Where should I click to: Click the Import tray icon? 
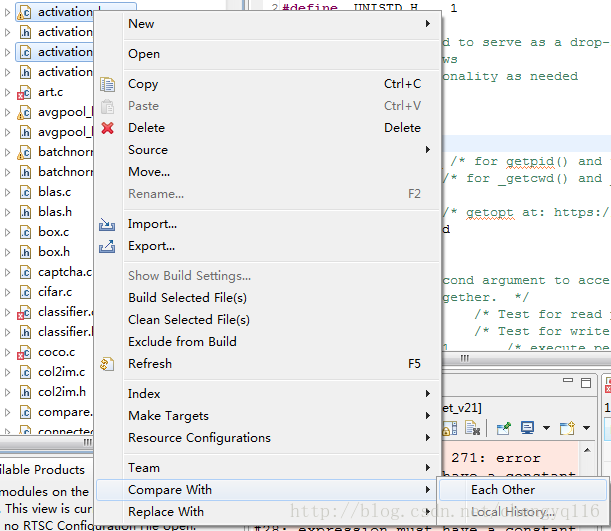(x=107, y=224)
